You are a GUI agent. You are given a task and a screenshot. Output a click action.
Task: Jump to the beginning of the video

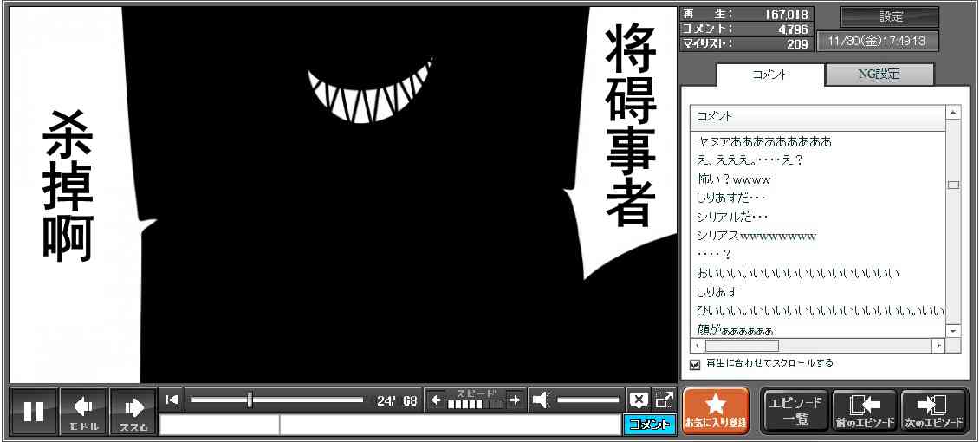pos(172,400)
